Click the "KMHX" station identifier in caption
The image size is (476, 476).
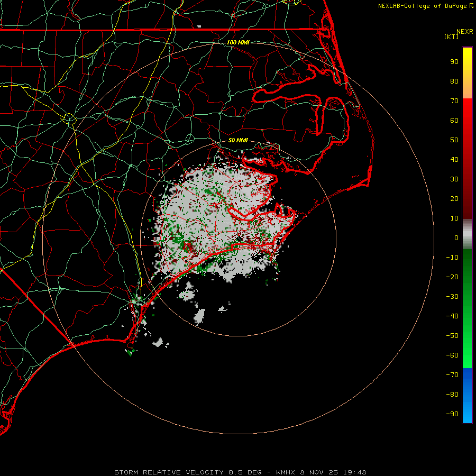[286, 472]
